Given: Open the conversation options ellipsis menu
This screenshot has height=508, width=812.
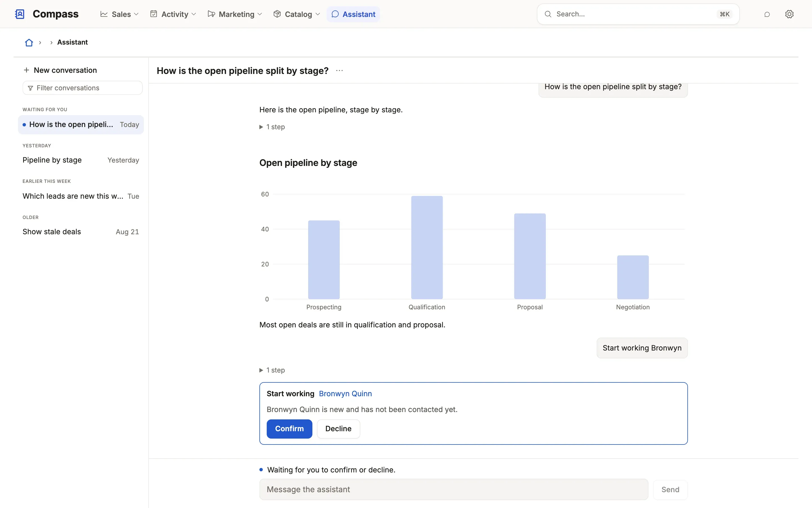Looking at the screenshot, I should click(x=339, y=71).
